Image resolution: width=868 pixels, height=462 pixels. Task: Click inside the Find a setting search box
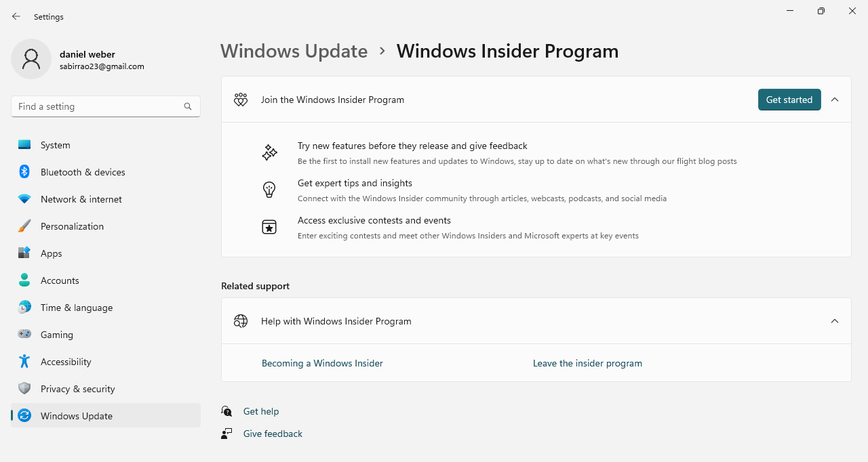[95, 106]
